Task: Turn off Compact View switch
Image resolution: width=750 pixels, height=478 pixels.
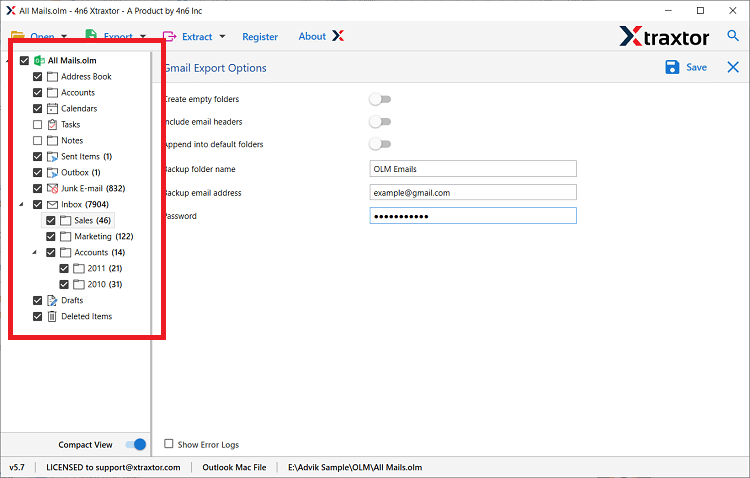Action: [136, 445]
